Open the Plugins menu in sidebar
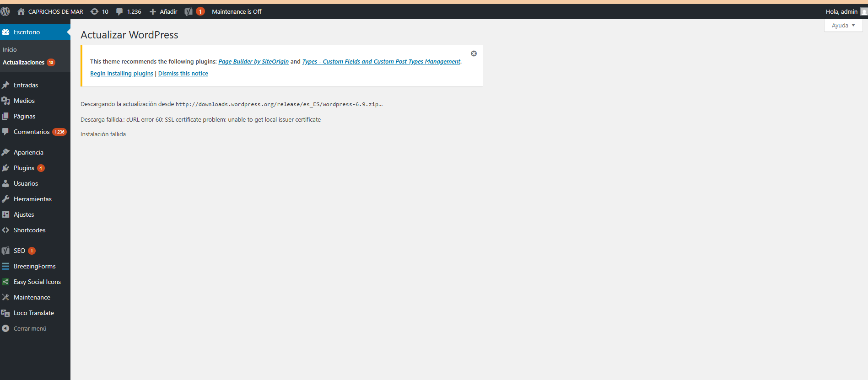This screenshot has height=380, width=868. pos(24,168)
